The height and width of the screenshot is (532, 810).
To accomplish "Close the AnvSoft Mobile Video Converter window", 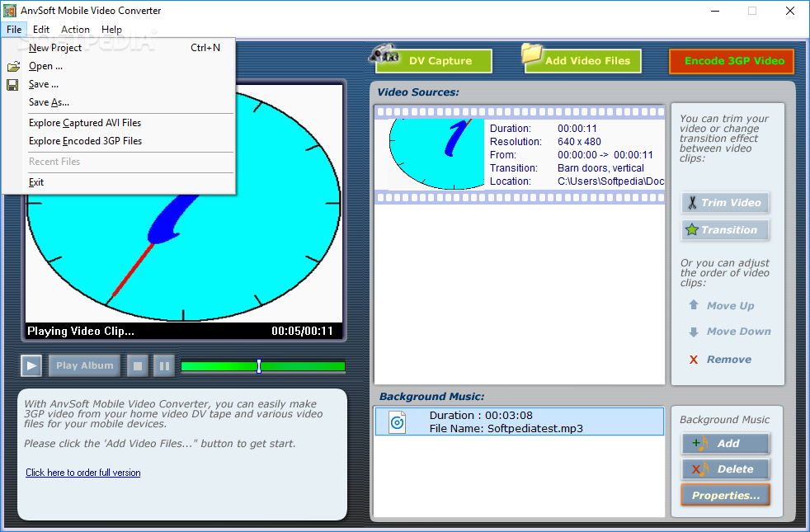I will tap(790, 11).
